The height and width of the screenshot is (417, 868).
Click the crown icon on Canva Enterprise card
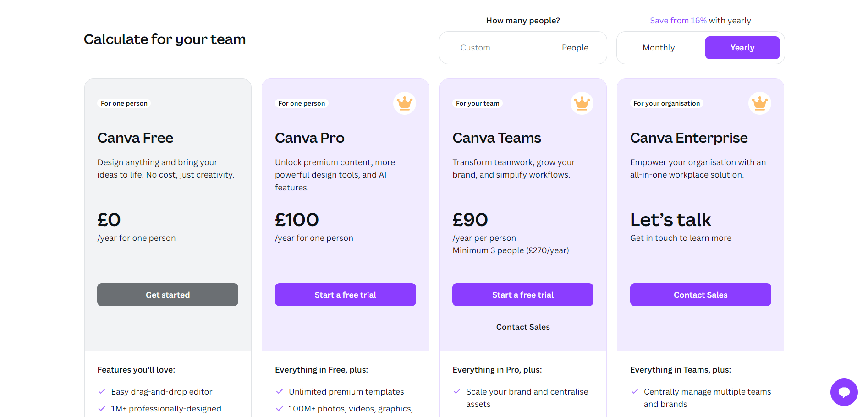pos(759,103)
